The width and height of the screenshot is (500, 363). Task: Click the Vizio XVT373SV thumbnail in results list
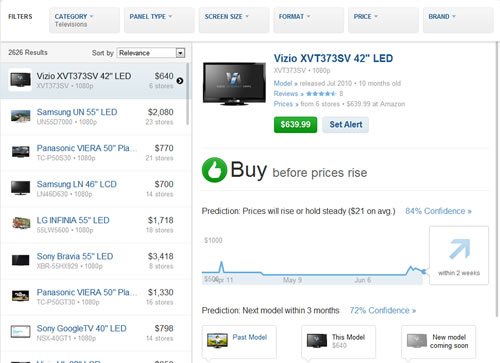20,80
